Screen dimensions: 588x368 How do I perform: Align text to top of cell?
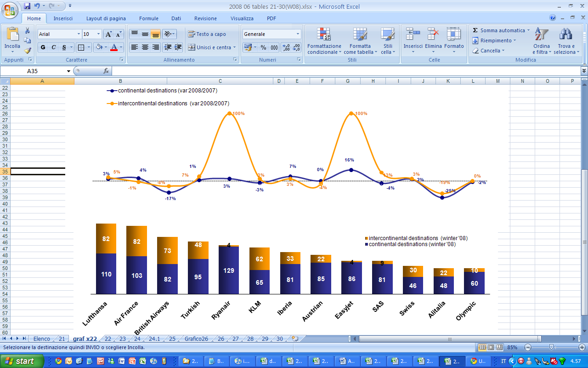point(134,34)
